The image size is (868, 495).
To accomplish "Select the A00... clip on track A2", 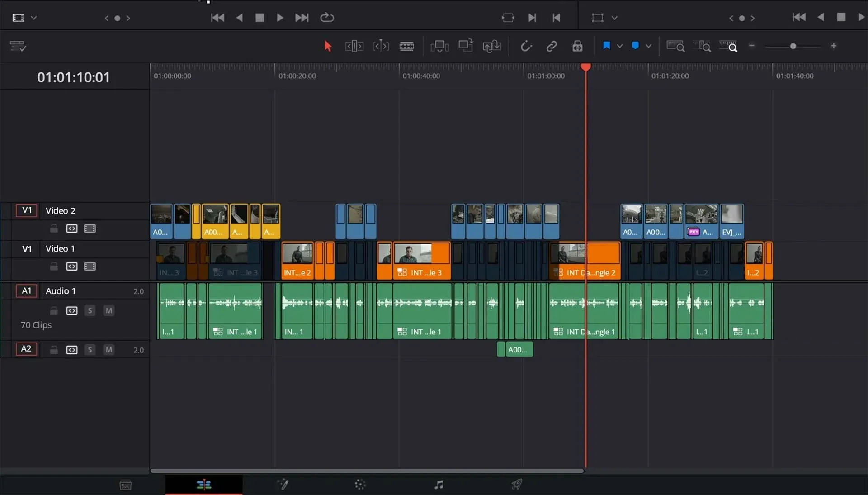I will (x=519, y=349).
